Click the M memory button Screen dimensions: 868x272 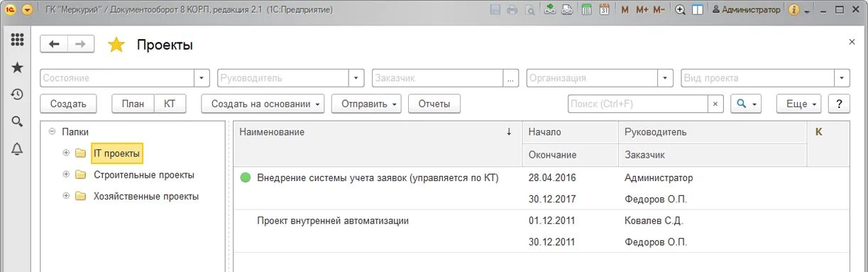[x=625, y=10]
